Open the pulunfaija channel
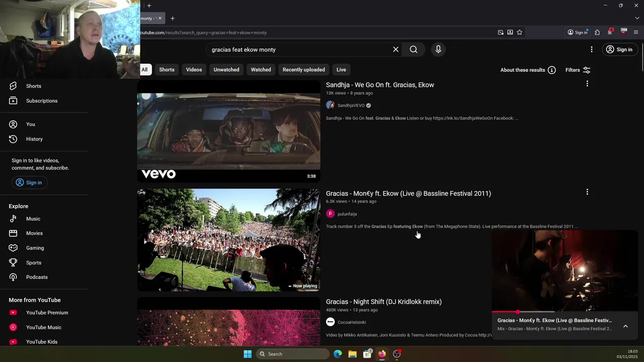Screen dimensions: 644x362 (x=347, y=214)
